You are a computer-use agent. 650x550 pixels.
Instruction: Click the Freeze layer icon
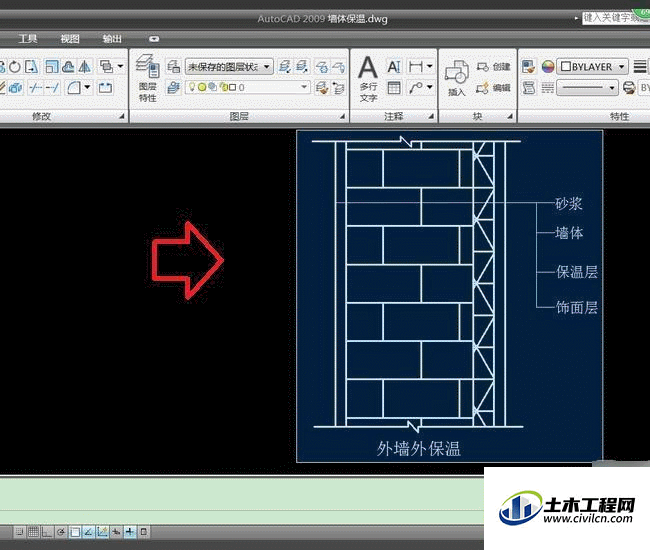[322, 66]
